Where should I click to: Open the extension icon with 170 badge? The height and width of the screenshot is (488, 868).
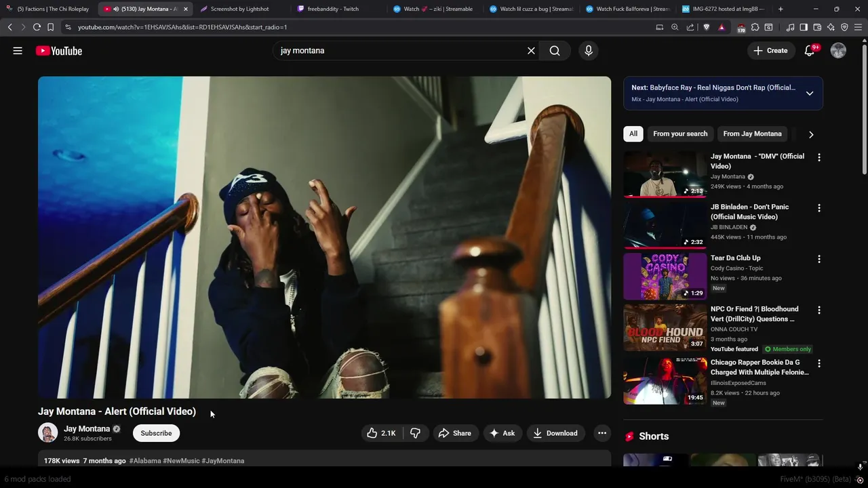(741, 28)
